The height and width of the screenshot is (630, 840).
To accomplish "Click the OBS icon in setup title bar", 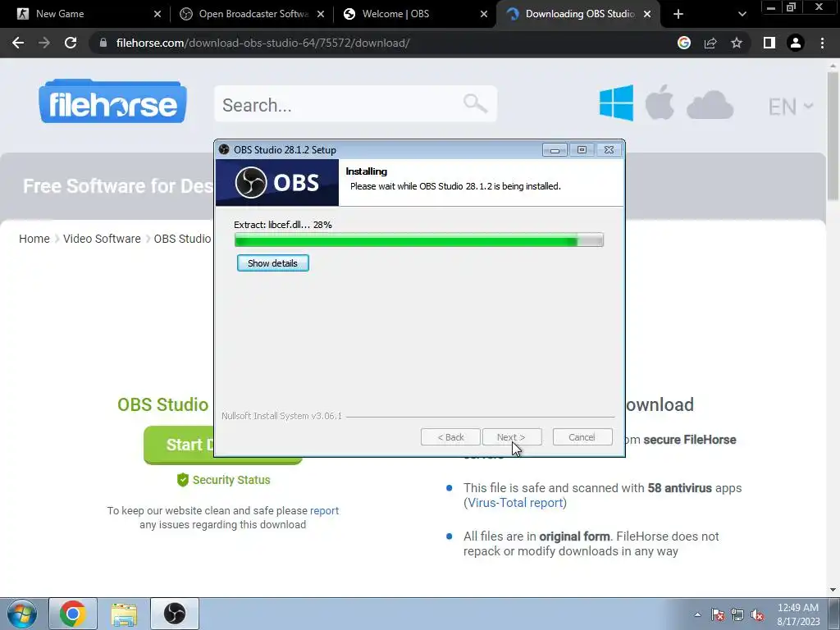I will click(x=224, y=149).
